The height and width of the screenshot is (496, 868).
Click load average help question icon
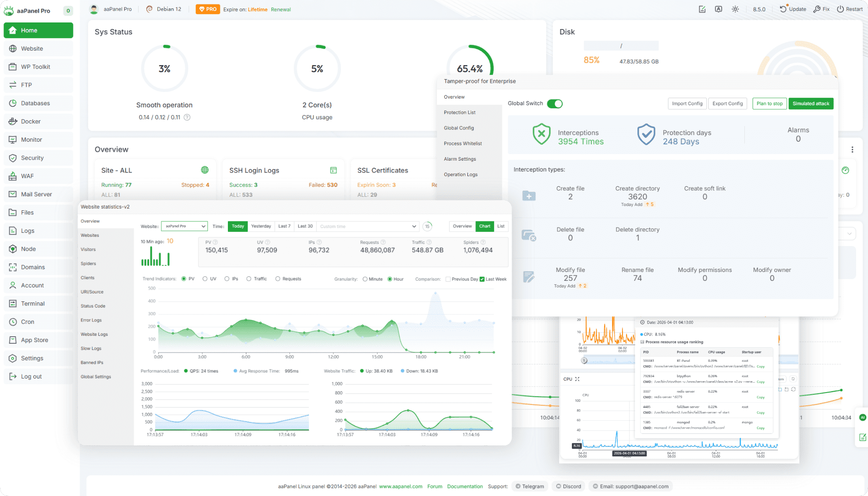click(187, 118)
